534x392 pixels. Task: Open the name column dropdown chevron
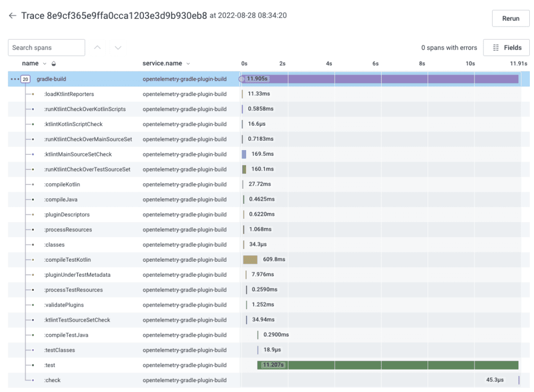pyautogui.click(x=44, y=64)
